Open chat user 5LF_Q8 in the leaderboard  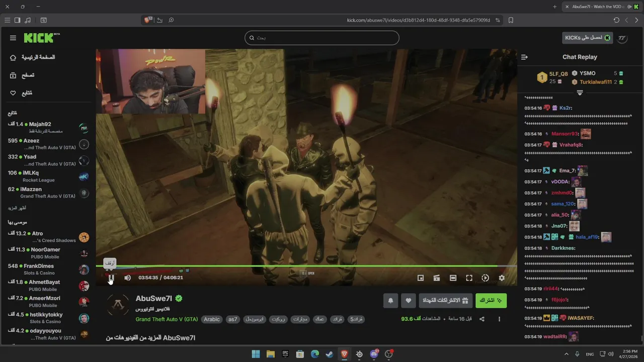tap(558, 73)
